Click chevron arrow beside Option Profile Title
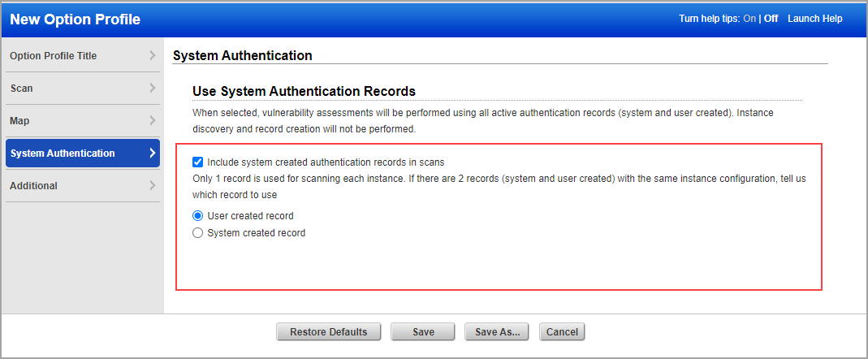 153,55
